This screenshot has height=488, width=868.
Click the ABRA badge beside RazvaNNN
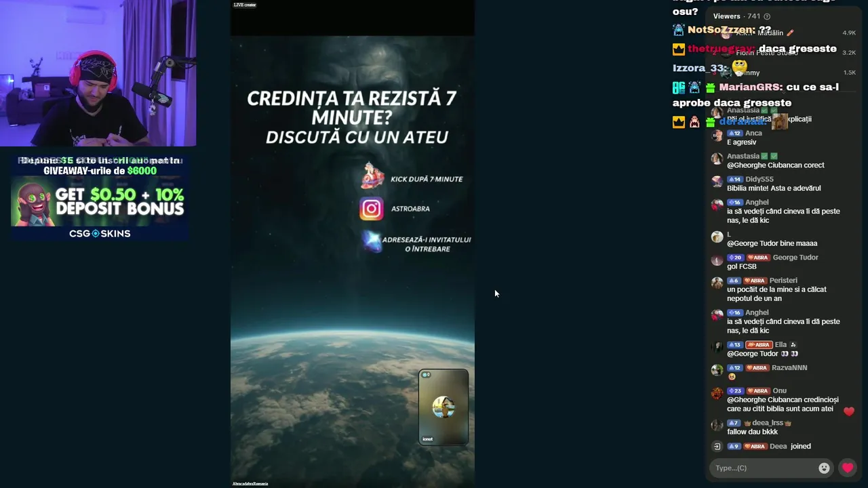[x=758, y=368]
